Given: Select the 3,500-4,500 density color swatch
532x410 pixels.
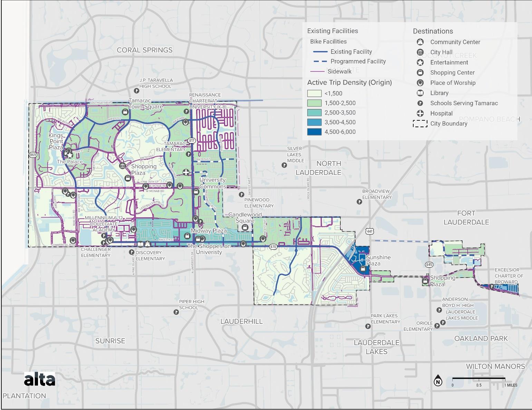Looking at the screenshot, I should (314, 122).
